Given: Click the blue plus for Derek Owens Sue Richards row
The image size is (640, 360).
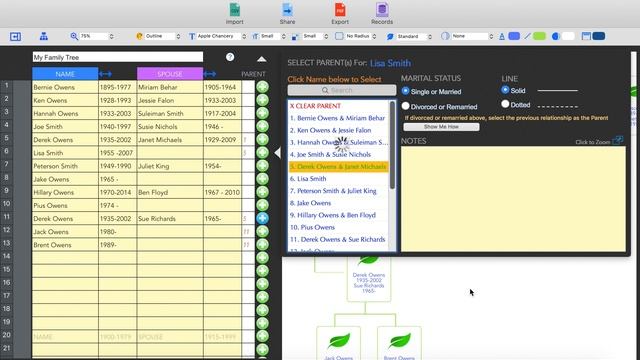Looking at the screenshot, I should coord(262,218).
